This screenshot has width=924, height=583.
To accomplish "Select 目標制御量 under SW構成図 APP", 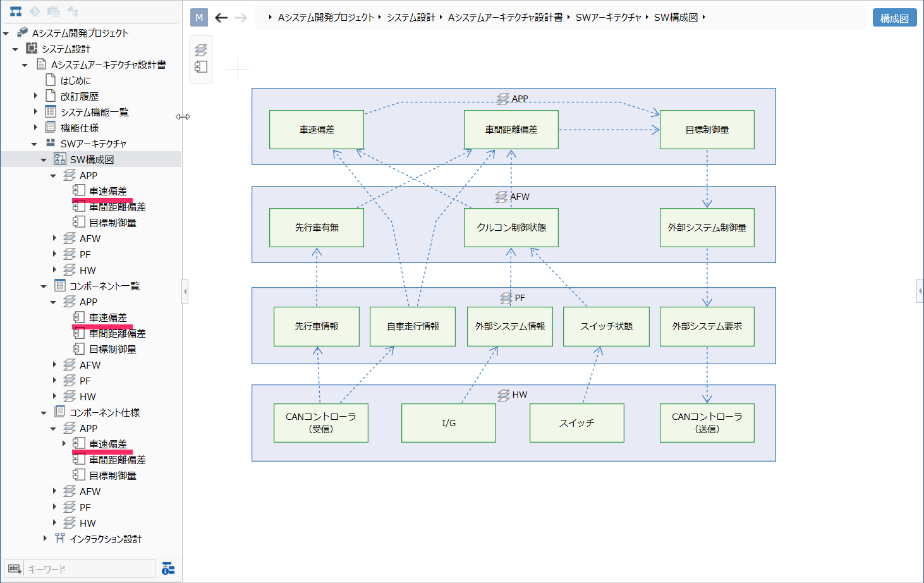I will coord(112,223).
